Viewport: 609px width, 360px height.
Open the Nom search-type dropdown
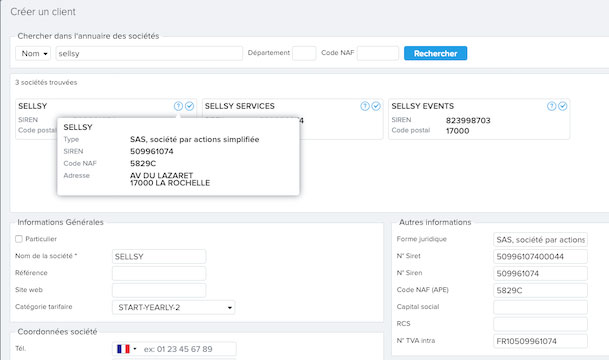(x=33, y=54)
